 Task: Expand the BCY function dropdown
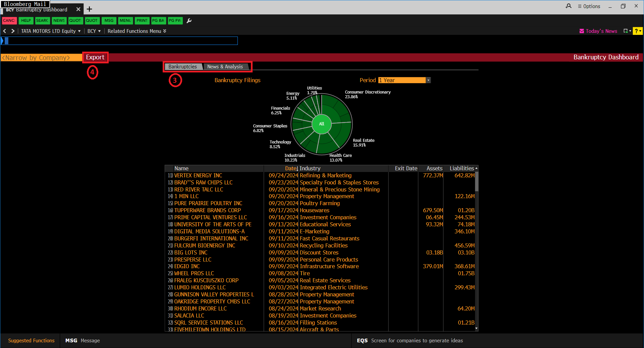[x=94, y=31]
